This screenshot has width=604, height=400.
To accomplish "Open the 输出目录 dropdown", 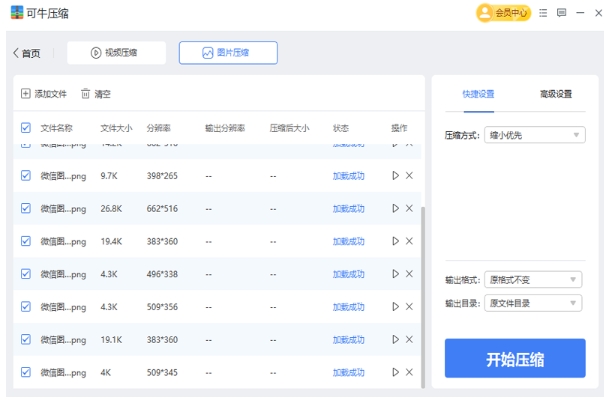I will tap(533, 303).
